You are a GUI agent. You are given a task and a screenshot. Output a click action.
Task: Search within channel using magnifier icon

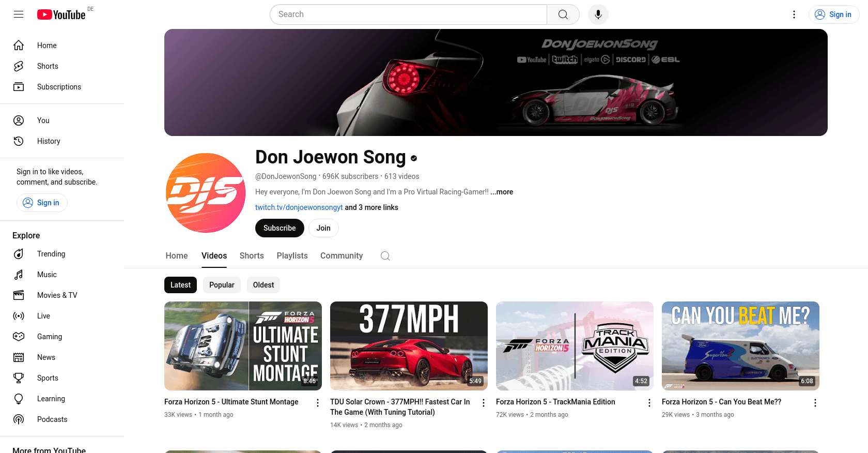tap(385, 256)
